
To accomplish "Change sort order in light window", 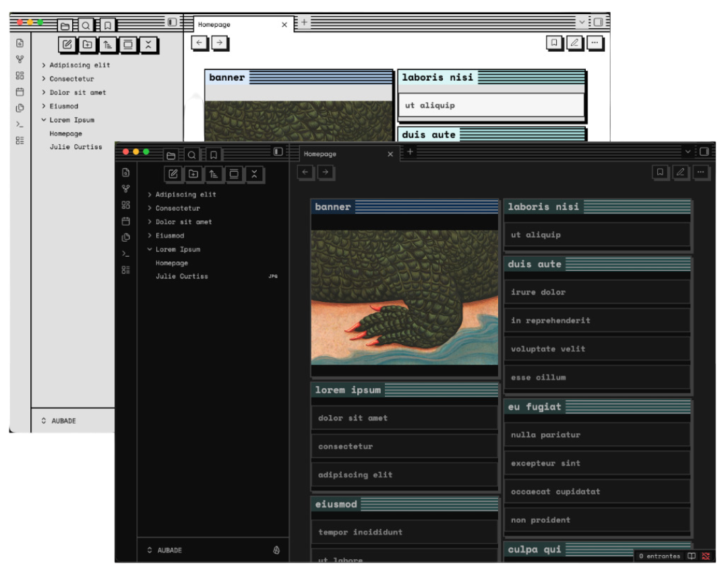I will (108, 44).
